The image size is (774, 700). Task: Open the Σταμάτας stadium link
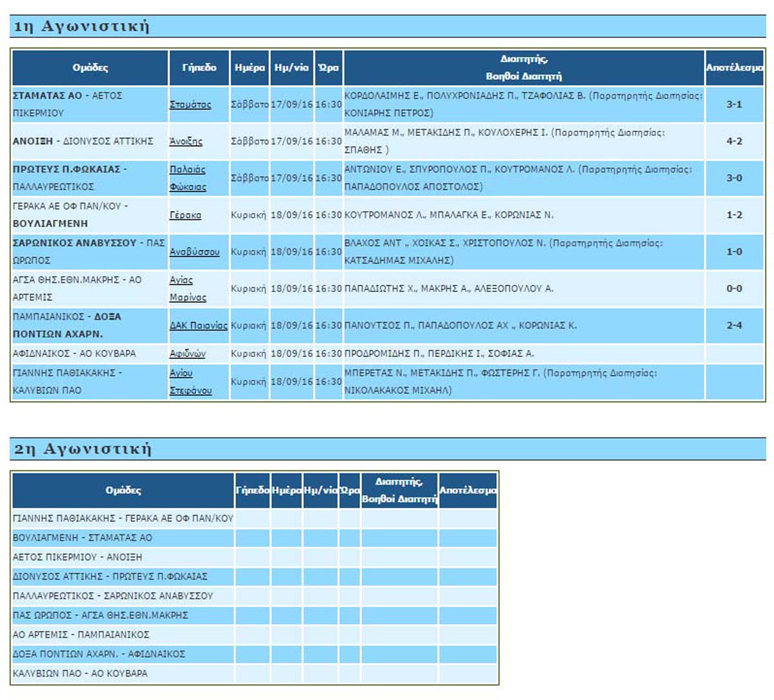pyautogui.click(x=190, y=104)
